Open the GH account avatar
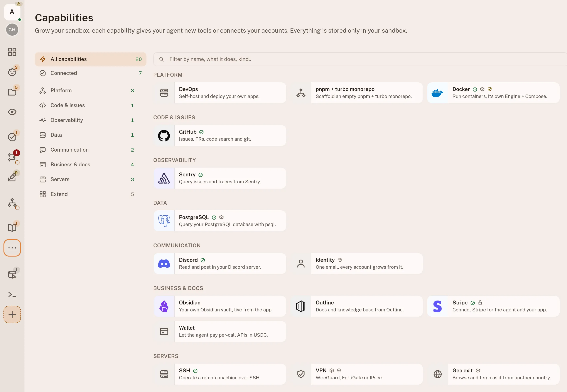 coord(12,30)
